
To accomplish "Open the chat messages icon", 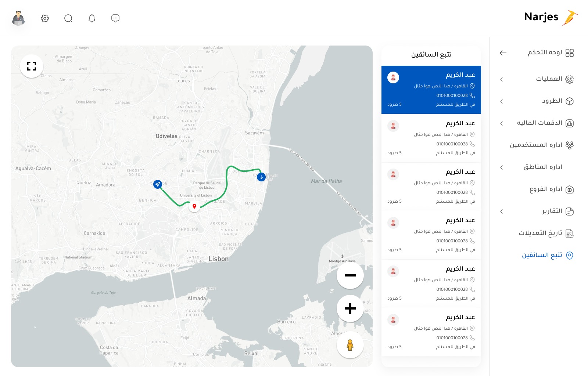I will coord(115,18).
